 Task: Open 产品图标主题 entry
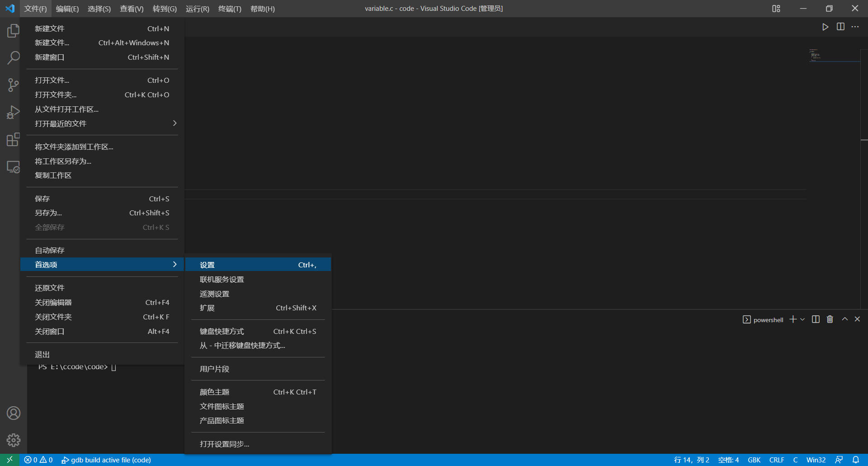coord(258,421)
